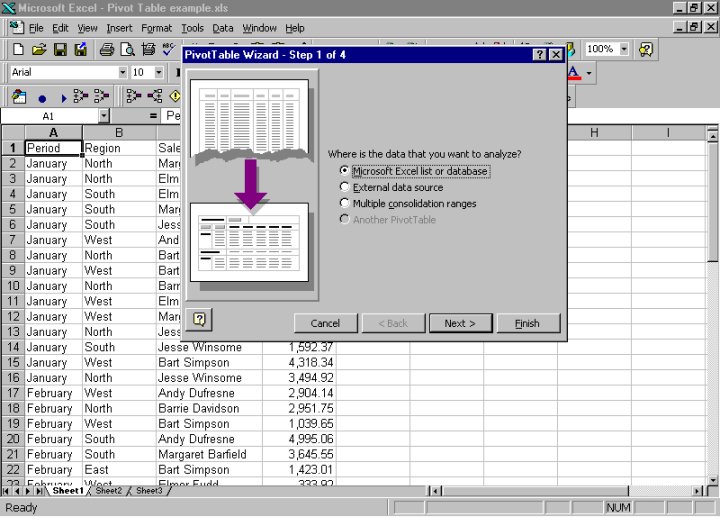Click the font color A icon

click(x=574, y=73)
